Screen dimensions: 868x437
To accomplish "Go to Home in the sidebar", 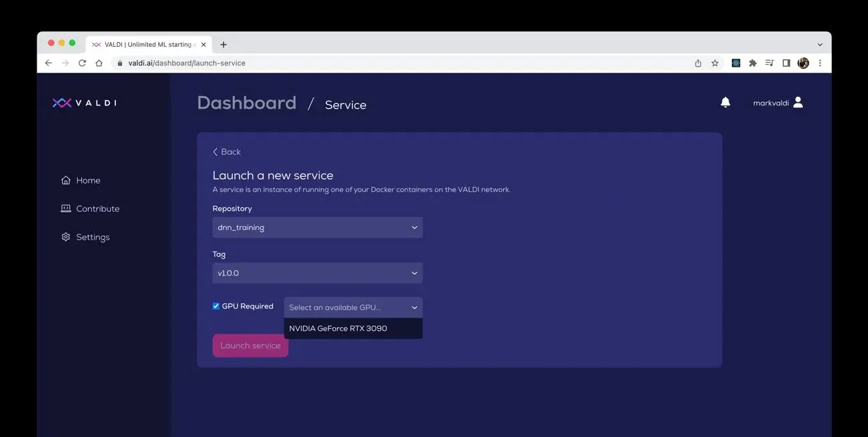I will (81, 180).
